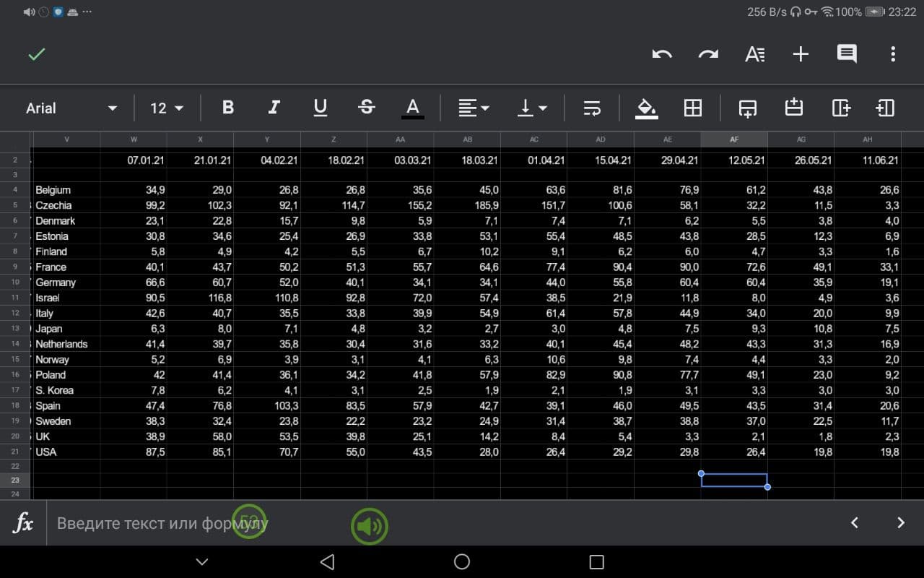Undo the last action
The height and width of the screenshot is (578, 924).
click(x=662, y=54)
